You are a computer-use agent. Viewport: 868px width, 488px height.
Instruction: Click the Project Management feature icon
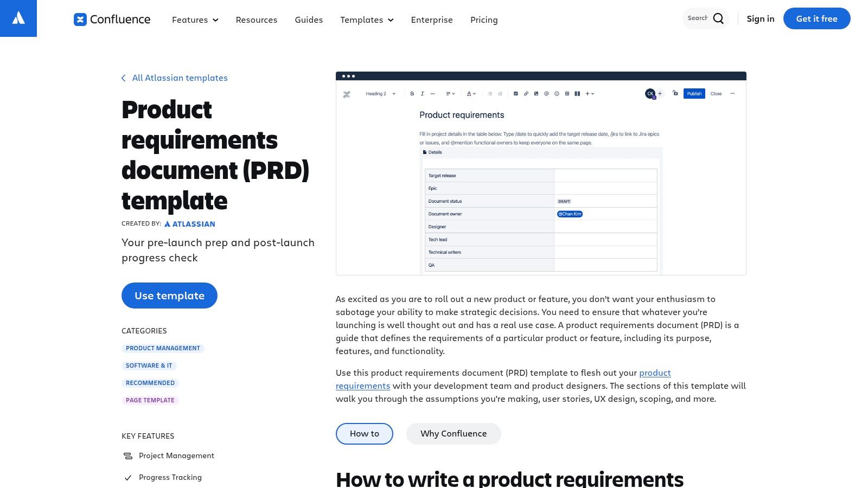point(128,456)
